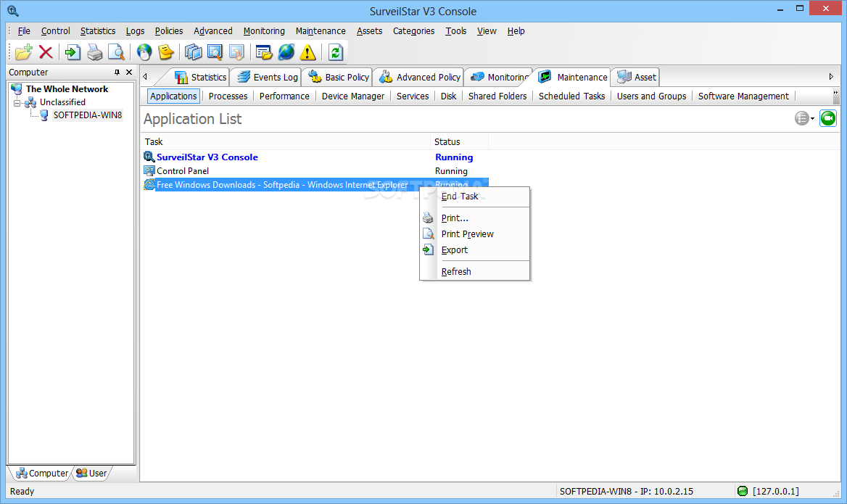This screenshot has height=504, width=847.
Task: Choose Refresh in the context menu
Action: pyautogui.click(x=475, y=272)
